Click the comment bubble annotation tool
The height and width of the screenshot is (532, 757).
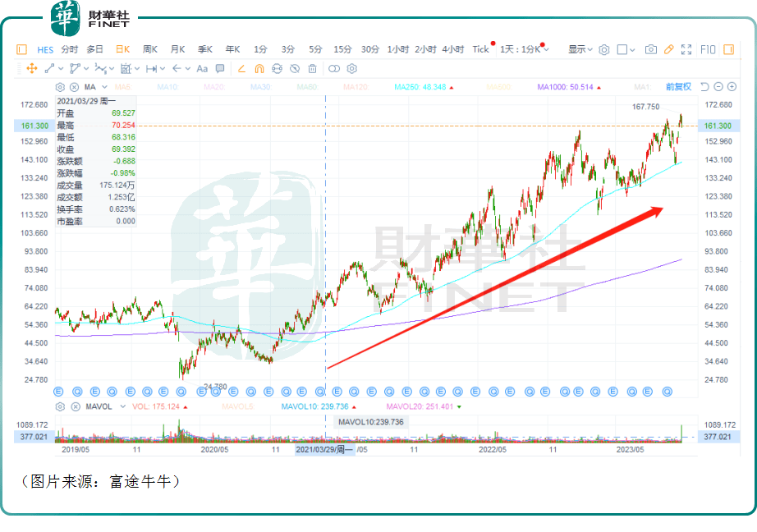[x=221, y=69]
